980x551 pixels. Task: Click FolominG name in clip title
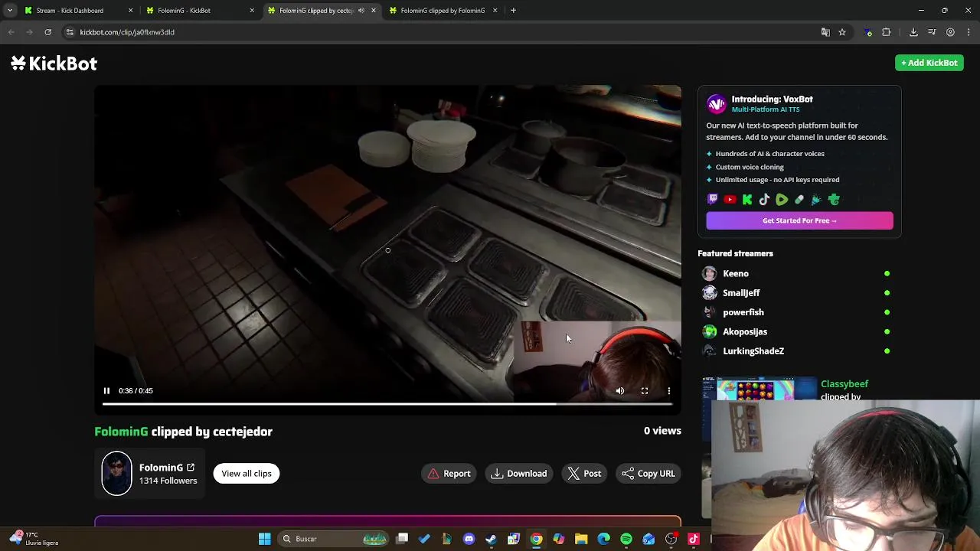pyautogui.click(x=121, y=432)
